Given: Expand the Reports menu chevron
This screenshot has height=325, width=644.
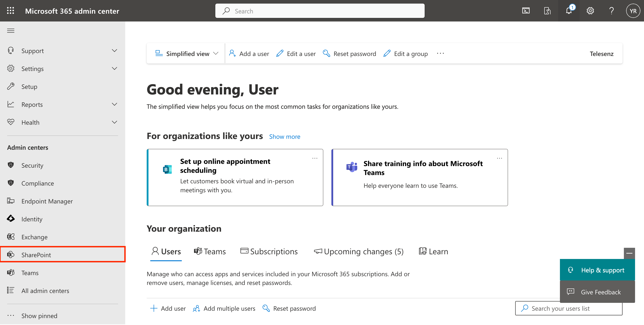Looking at the screenshot, I should point(114,104).
